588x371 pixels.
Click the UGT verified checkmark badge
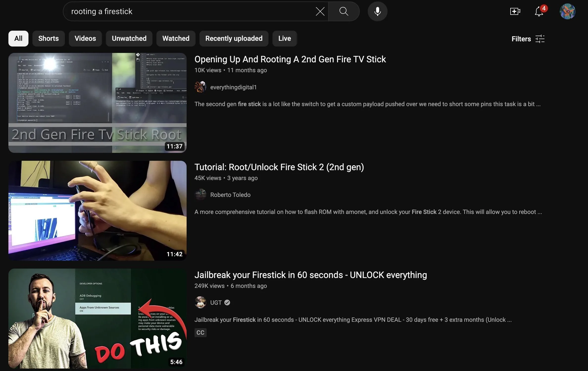[x=227, y=302]
